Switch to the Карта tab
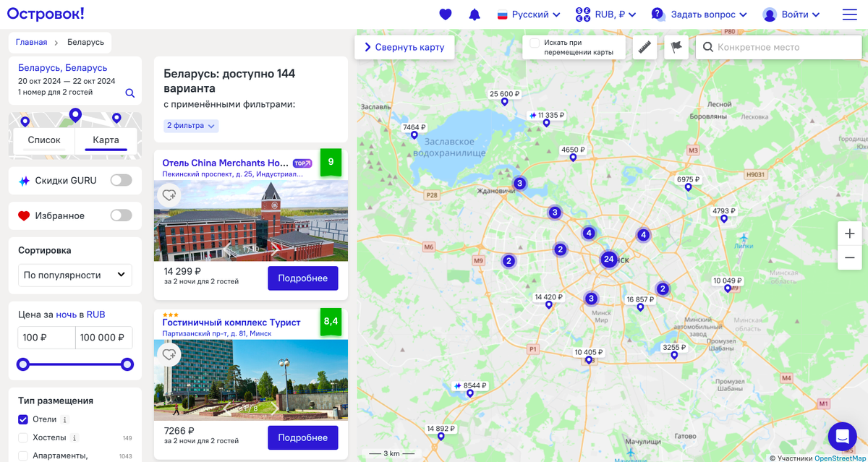The height and width of the screenshot is (462, 868). click(x=106, y=140)
